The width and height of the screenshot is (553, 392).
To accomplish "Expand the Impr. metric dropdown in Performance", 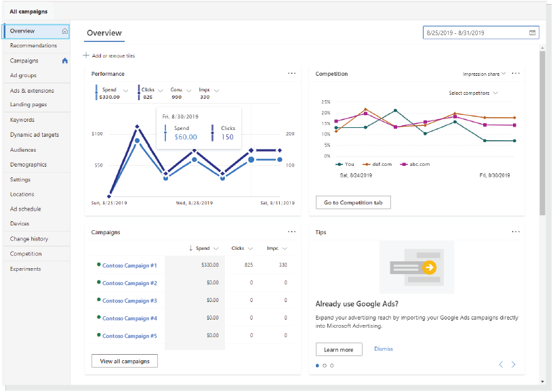I will (x=217, y=91).
